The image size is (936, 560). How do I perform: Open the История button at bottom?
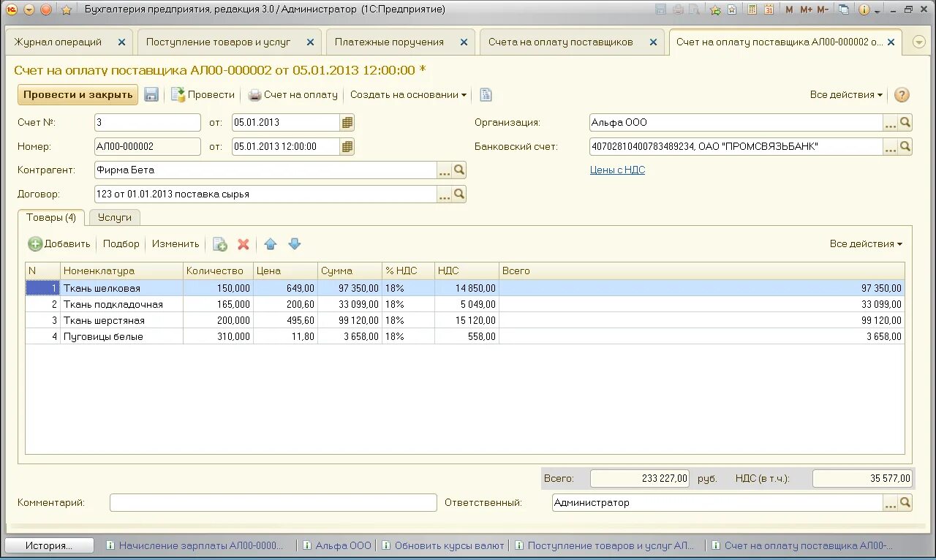tap(49, 545)
